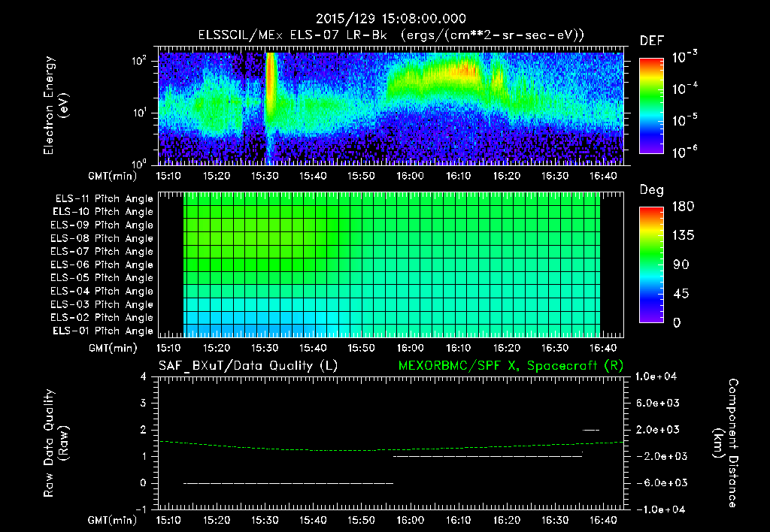
Task: Click the short data quality segment at level 2
Action: click(x=591, y=430)
